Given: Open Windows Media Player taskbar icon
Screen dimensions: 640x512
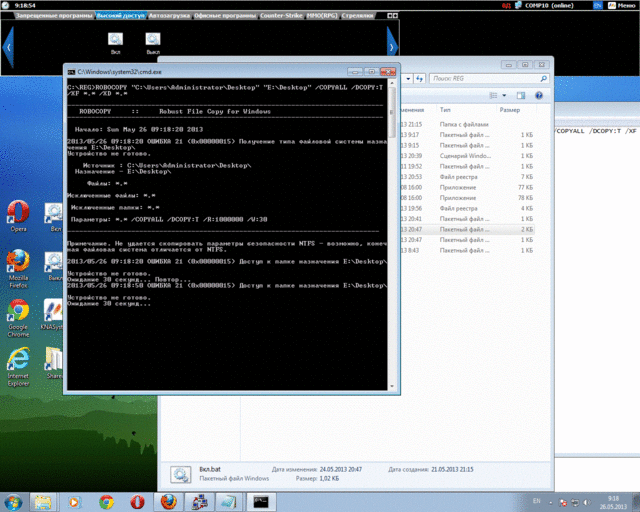Looking at the screenshot, I should (74, 502).
